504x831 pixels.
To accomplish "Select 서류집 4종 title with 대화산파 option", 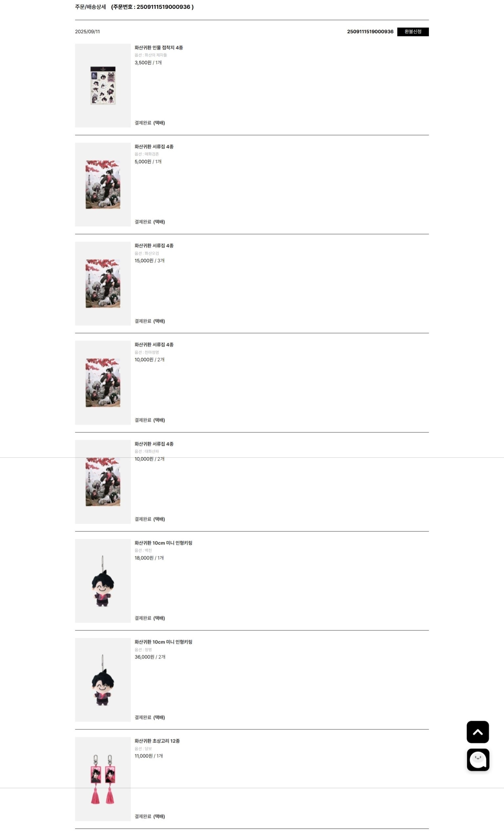I will [x=154, y=444].
